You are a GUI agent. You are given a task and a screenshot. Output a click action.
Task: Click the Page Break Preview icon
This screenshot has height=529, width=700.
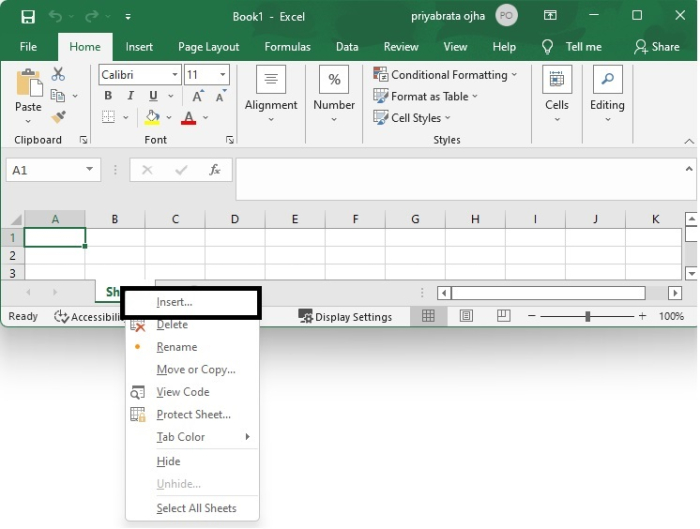pos(503,316)
